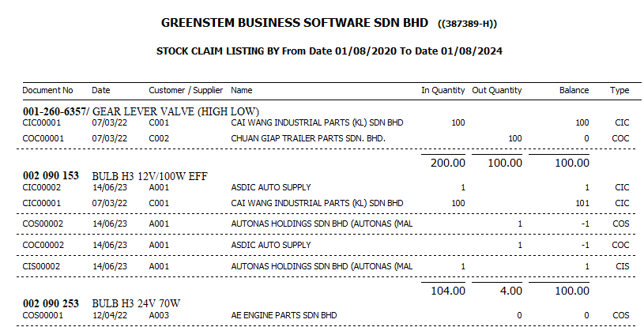This screenshot has width=644, height=327.
Task: Click date '14/06/23' in CIC00002 row
Action: click(x=109, y=187)
